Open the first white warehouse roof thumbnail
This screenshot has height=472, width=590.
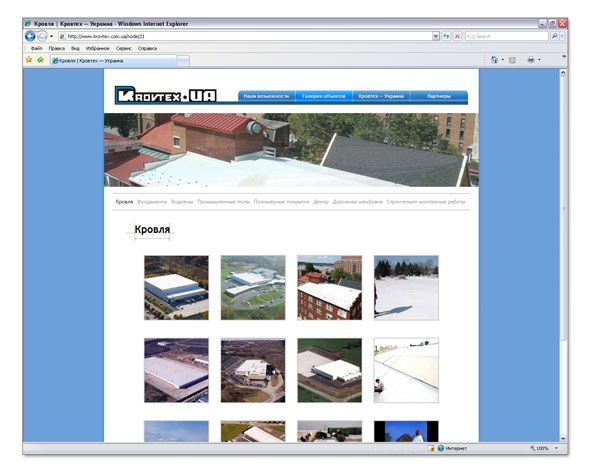pyautogui.click(x=176, y=288)
